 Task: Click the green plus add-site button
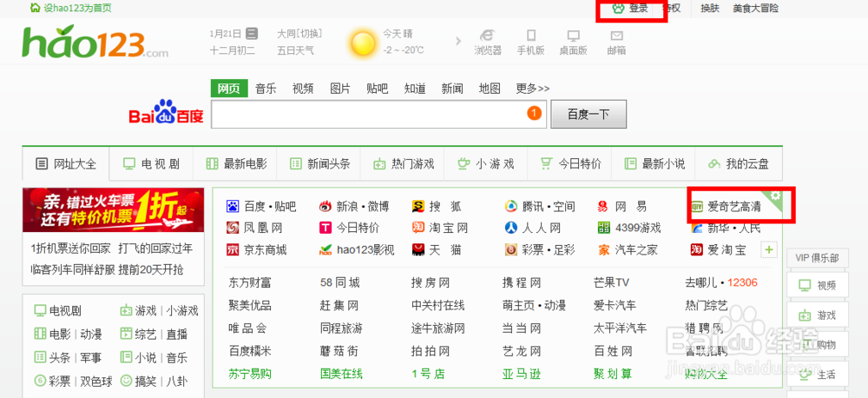768,250
